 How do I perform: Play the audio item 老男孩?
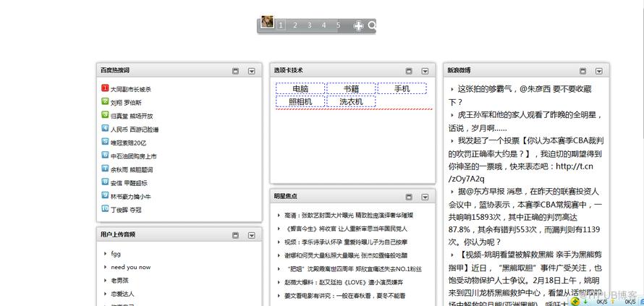[119, 281]
